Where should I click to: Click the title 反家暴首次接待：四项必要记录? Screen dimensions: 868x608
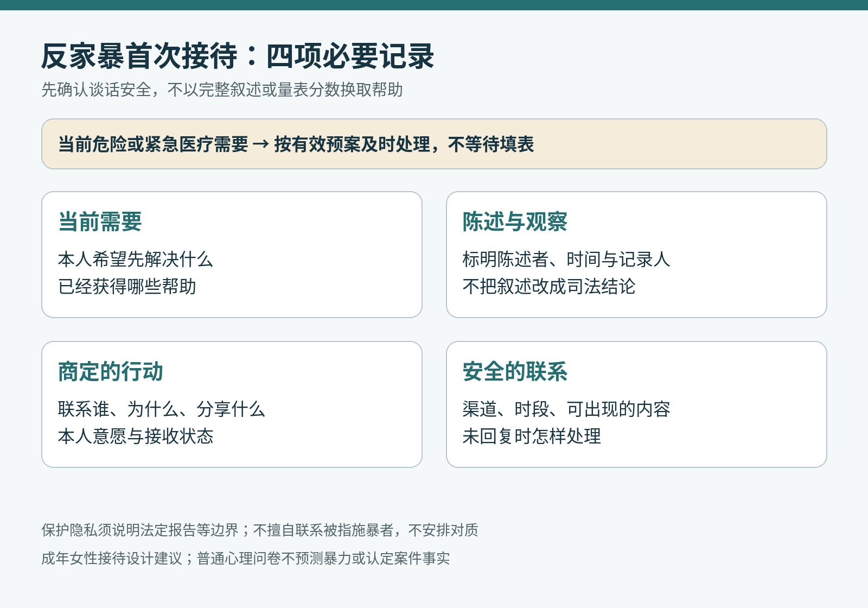coord(238,56)
